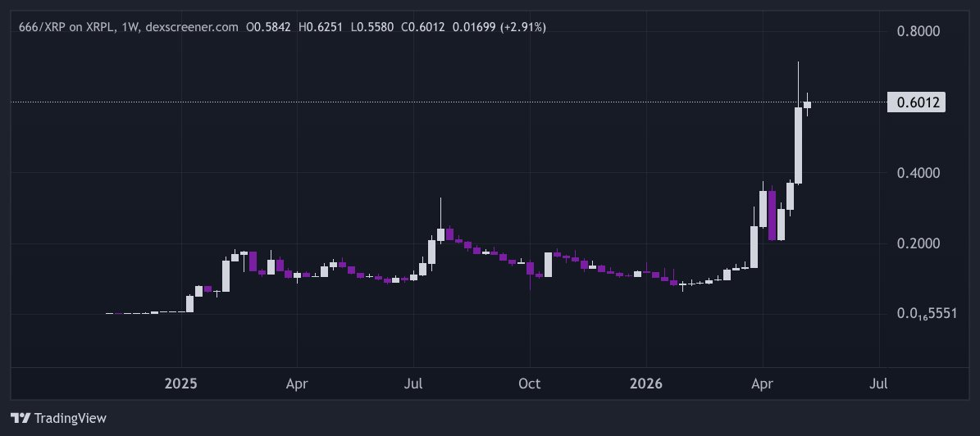Click the 0.8000 price axis label
This screenshot has width=980, height=436.
click(x=918, y=31)
